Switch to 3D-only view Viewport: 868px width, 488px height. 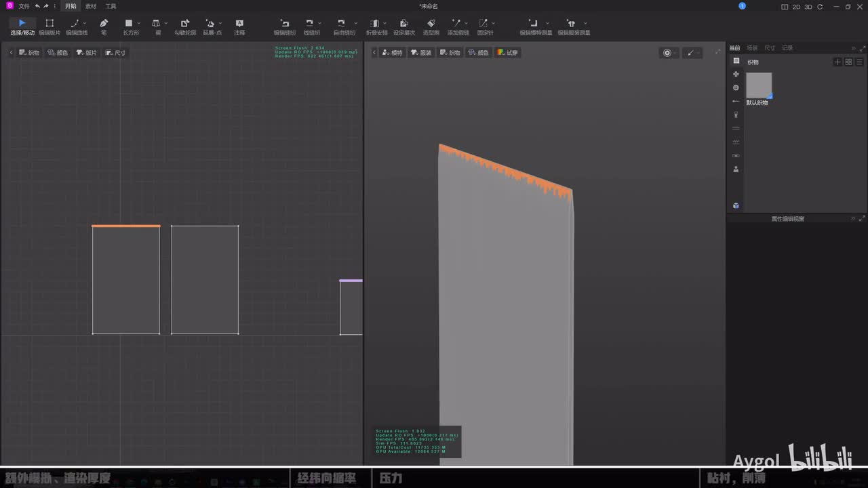coord(808,6)
